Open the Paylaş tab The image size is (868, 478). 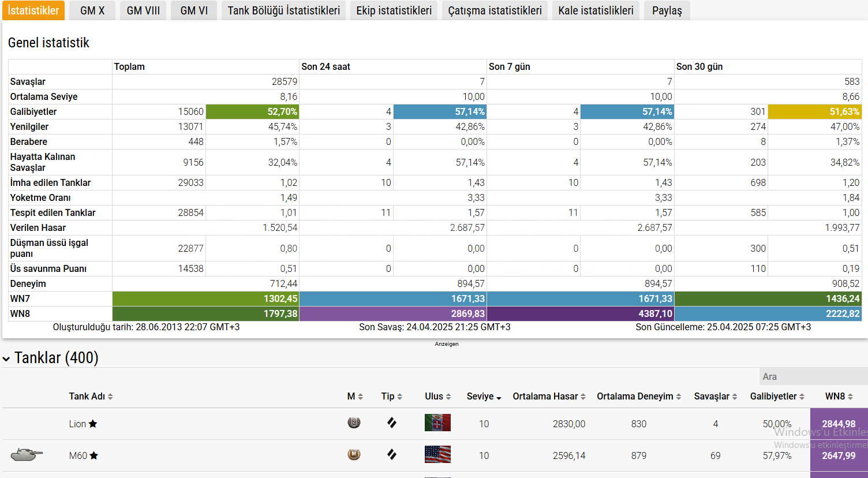point(667,10)
